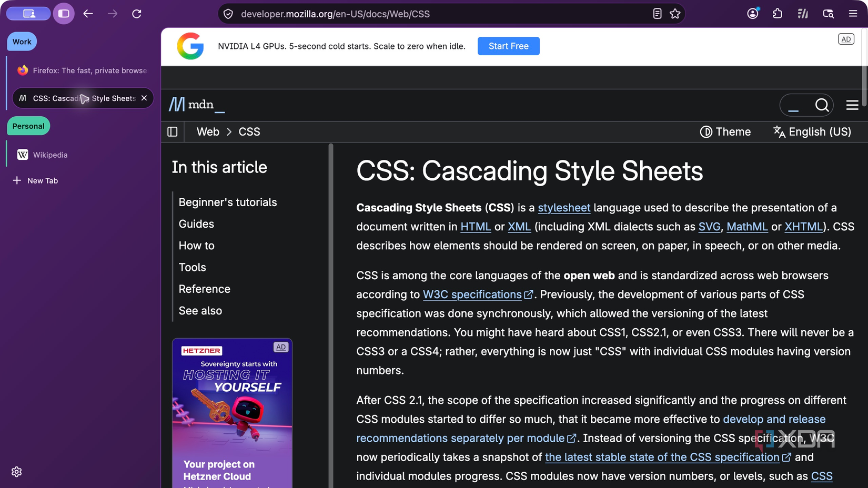Screen dimensions: 868x488
Task: Toggle the sidebar panel button
Action: (64, 14)
